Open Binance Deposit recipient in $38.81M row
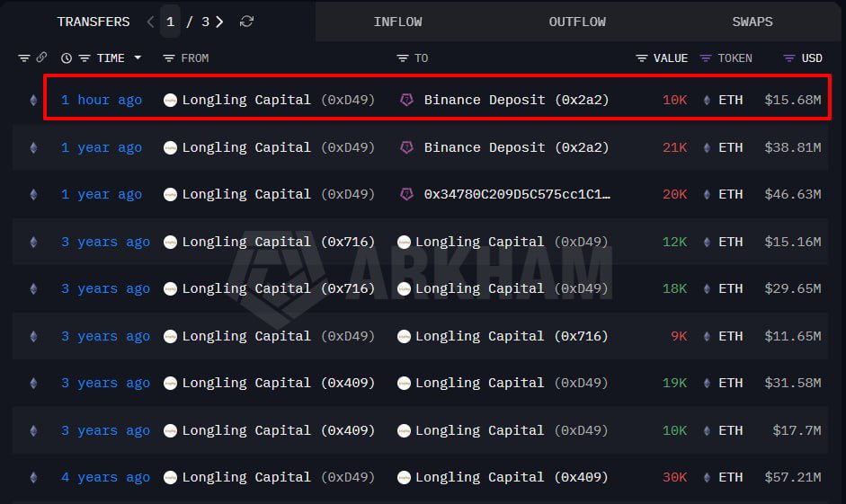The height and width of the screenshot is (504, 846). (x=516, y=147)
